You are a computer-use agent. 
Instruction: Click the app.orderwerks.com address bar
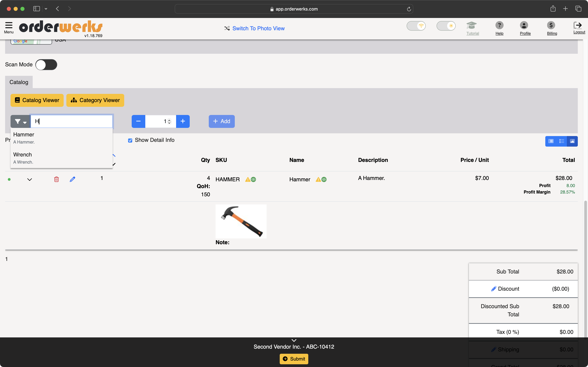pos(294,9)
